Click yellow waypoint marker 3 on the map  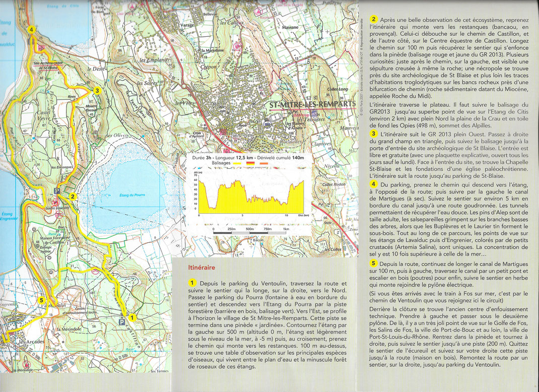pos(97,91)
